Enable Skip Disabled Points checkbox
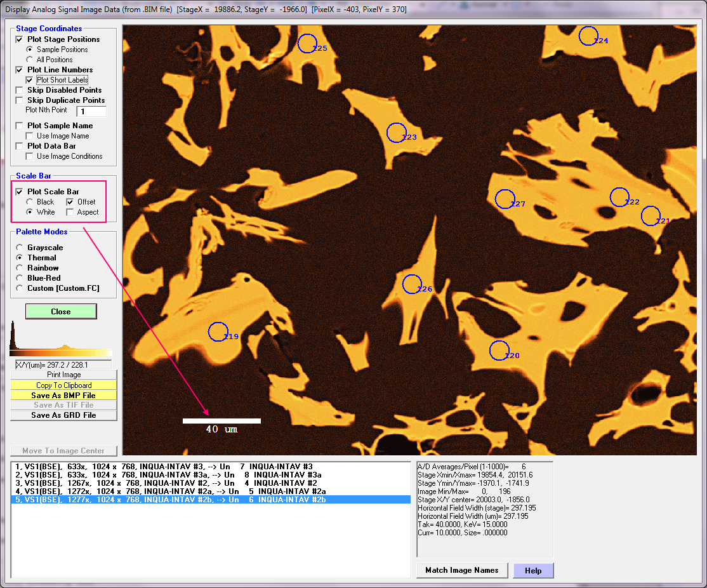Viewport: 707px width, 588px height. point(20,90)
